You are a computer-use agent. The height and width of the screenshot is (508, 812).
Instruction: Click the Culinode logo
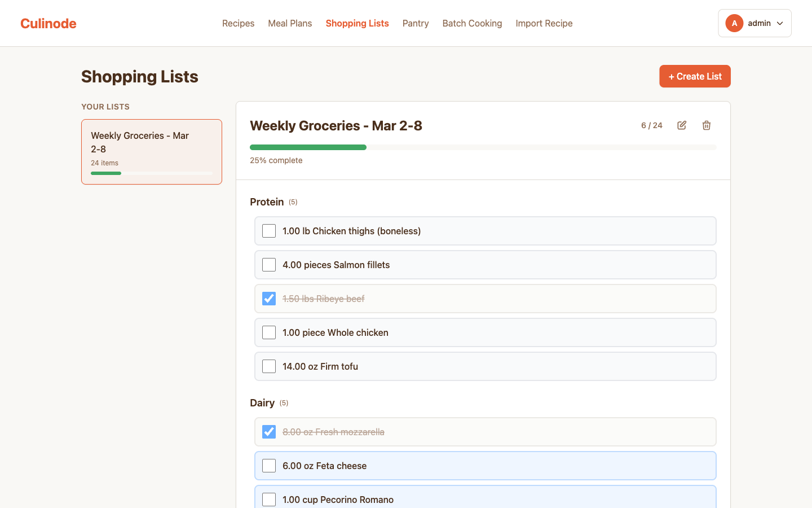click(48, 23)
